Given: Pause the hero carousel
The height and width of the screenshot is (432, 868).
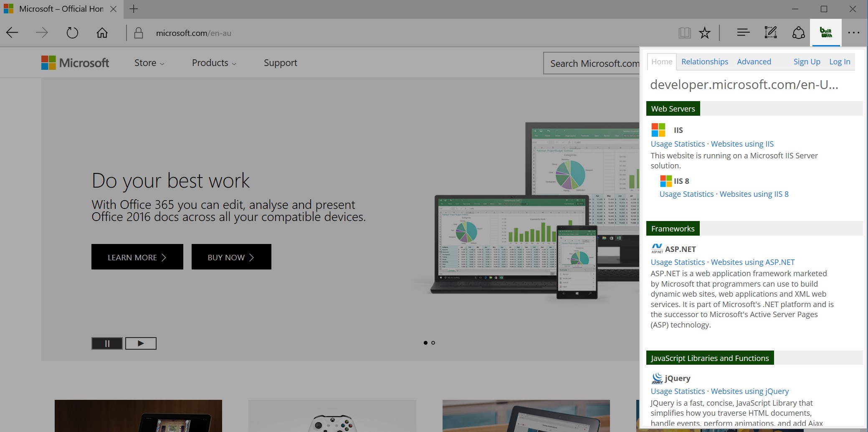Looking at the screenshot, I should click(107, 343).
